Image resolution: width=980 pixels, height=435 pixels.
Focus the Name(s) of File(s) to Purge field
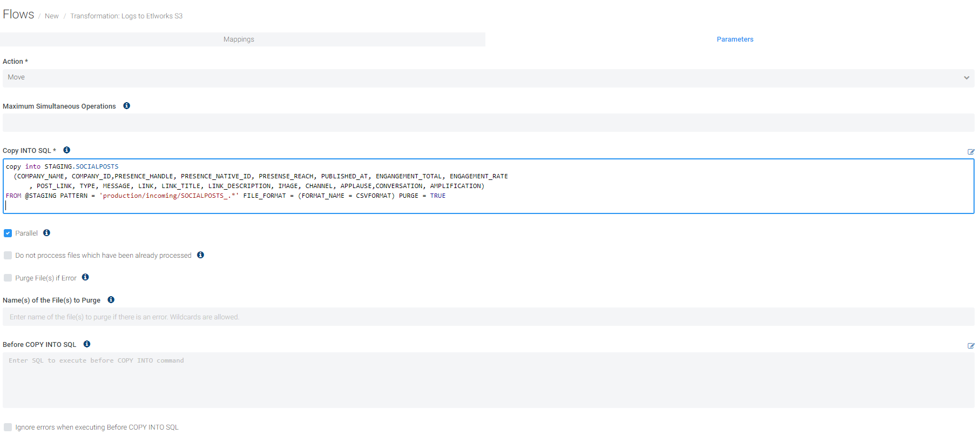pyautogui.click(x=488, y=317)
